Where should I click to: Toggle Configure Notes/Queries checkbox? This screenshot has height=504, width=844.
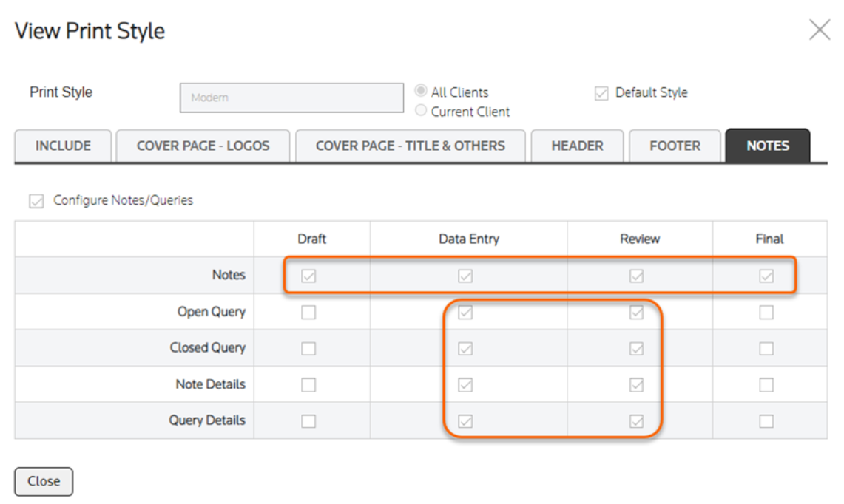pos(36,201)
